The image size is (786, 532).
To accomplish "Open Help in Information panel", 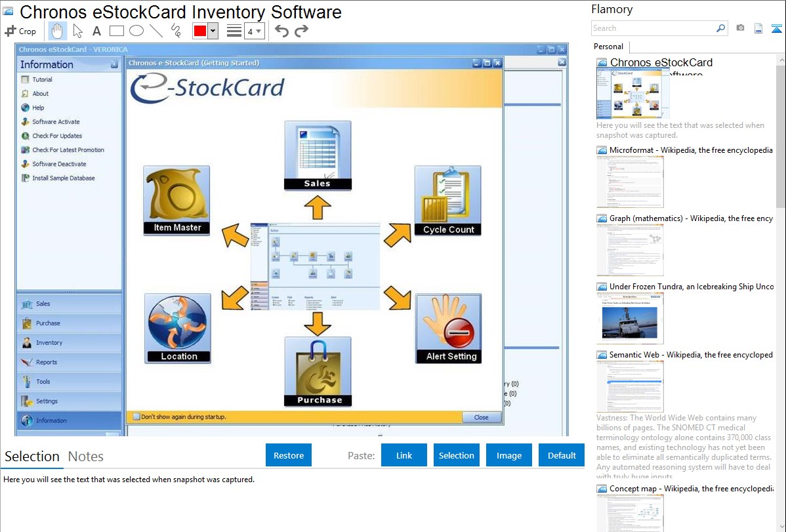I will coord(38,108).
